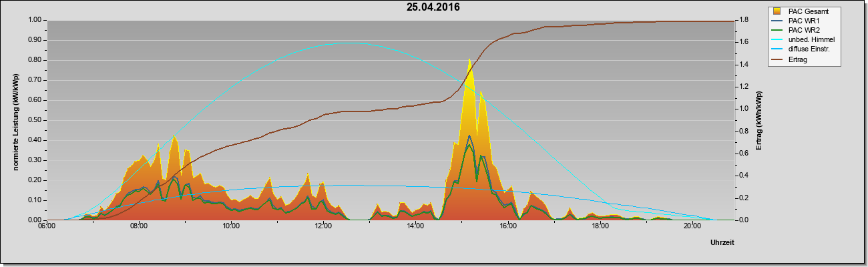Click the 1.00 left axis value
Viewport: 868px width, 267px height.
(x=36, y=20)
